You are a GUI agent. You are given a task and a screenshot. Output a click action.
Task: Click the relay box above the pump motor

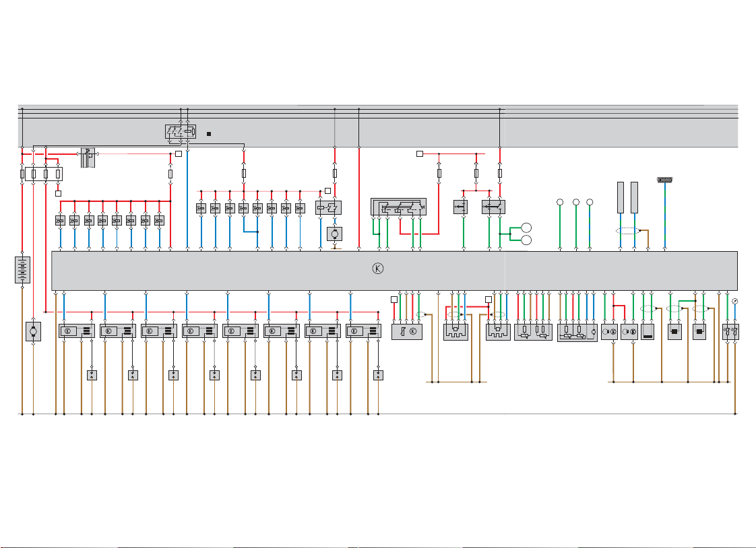point(328,207)
